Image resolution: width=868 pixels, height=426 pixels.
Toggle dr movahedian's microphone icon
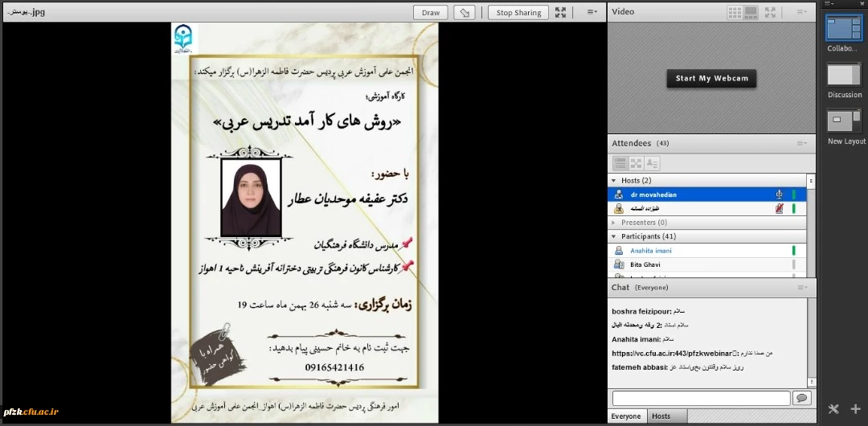pos(778,195)
